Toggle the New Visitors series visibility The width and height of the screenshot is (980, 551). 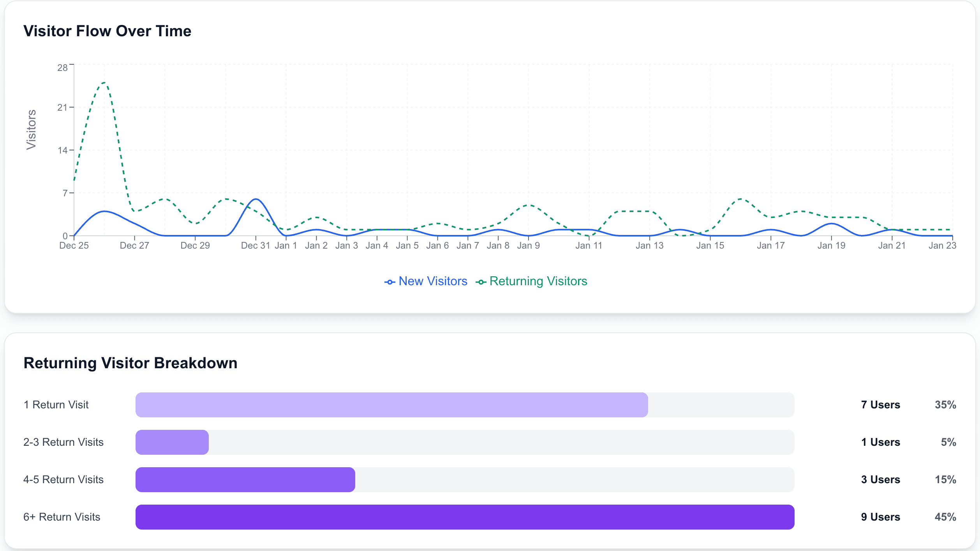click(x=432, y=281)
